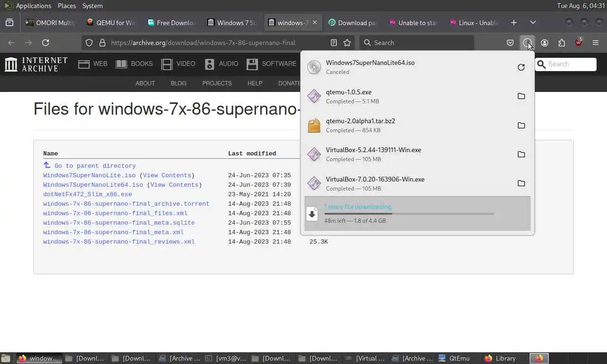This screenshot has width=607, height=364.
Task: Open the Extensions puzzle icon
Action: (x=561, y=43)
